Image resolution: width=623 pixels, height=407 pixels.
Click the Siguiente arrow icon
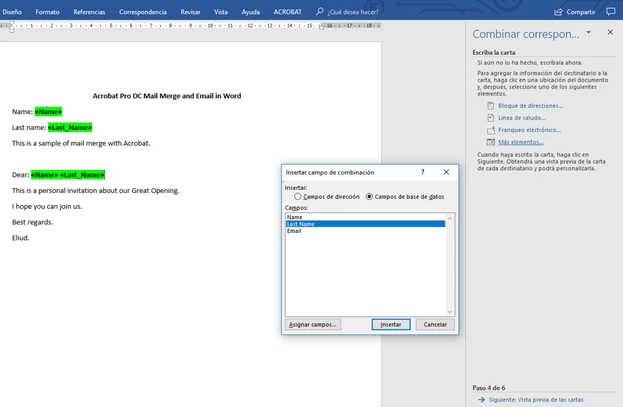pos(482,399)
